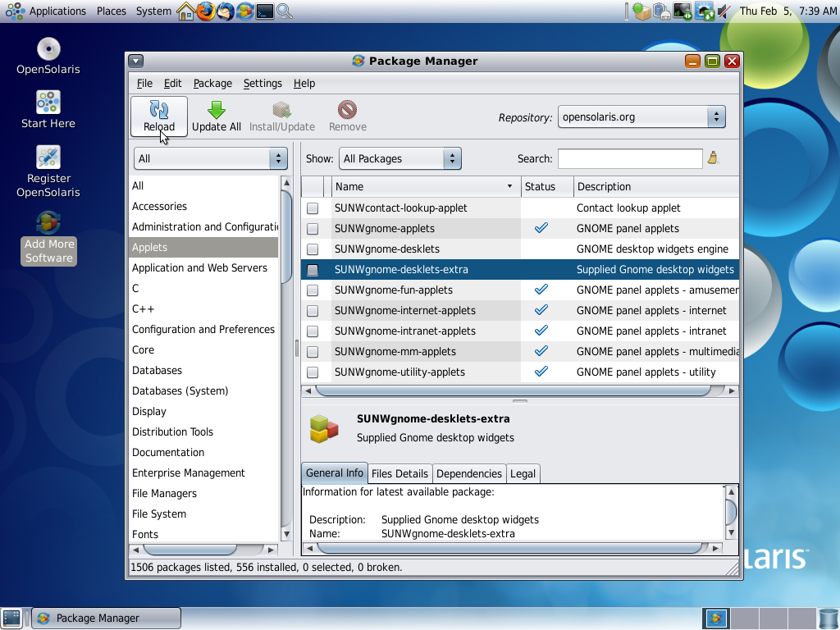Click the system monitor tray icon

tap(682, 11)
